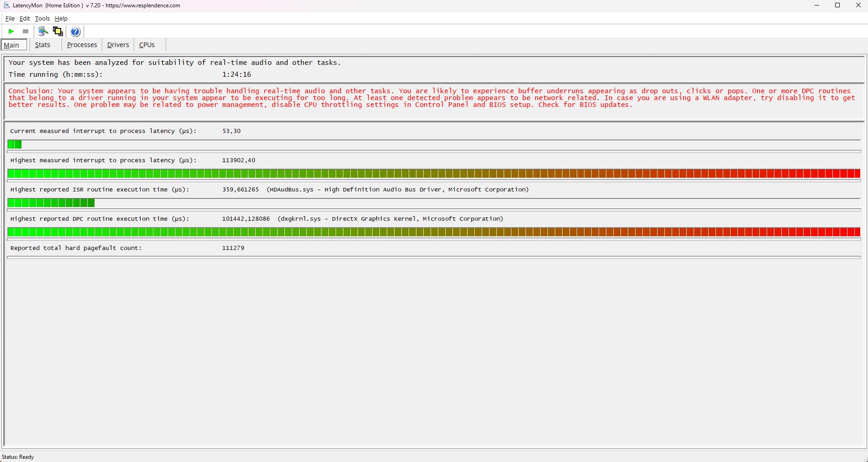Screen dimensions: 868x462
Task: Click the 'Highest reported DPC routine execution time' label
Action: point(100,219)
